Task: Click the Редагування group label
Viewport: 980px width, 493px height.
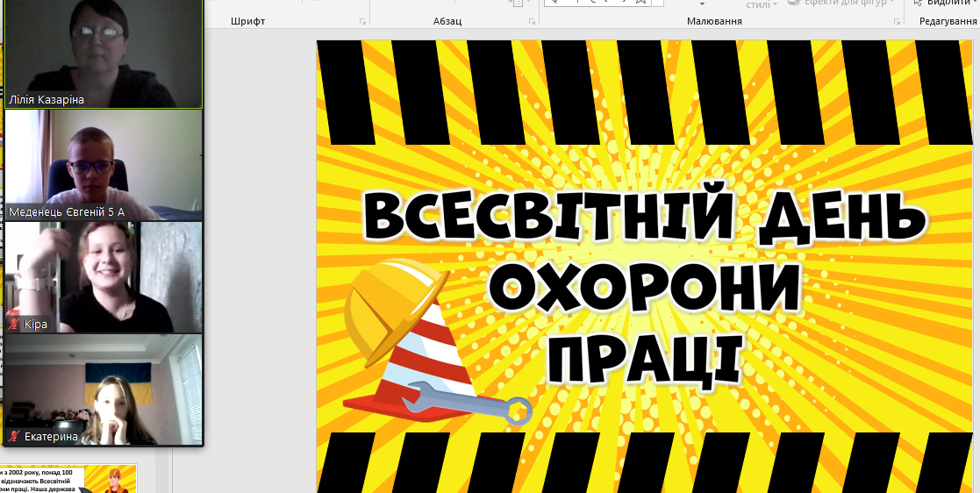Action: coord(948,21)
